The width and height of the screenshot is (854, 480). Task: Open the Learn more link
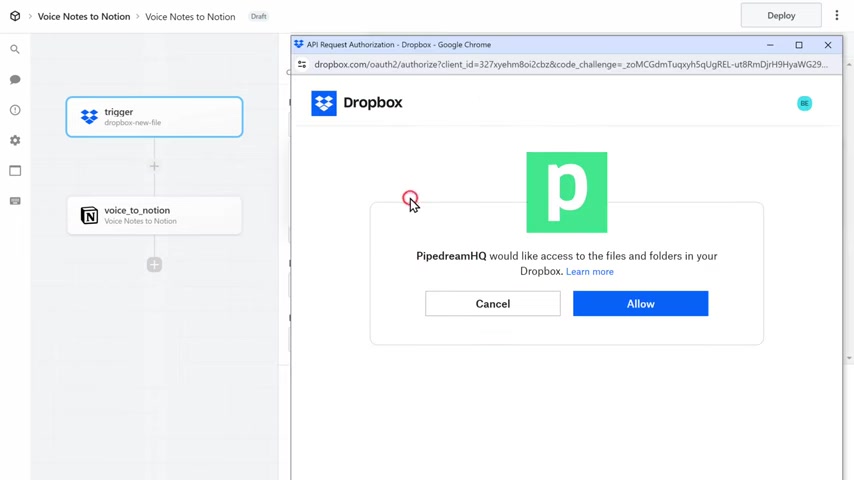pos(589,271)
